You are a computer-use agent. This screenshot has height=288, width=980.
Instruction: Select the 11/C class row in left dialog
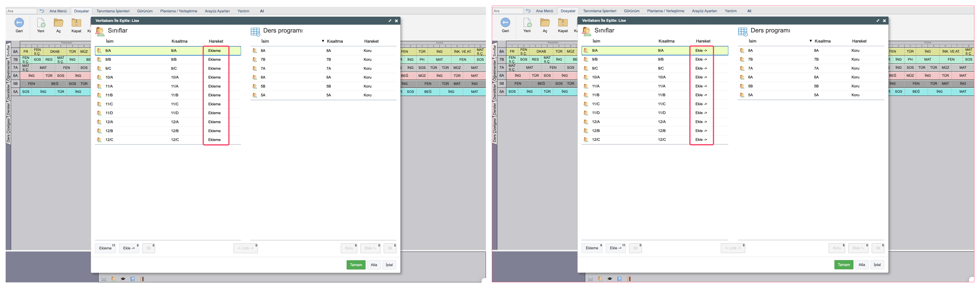[168, 104]
